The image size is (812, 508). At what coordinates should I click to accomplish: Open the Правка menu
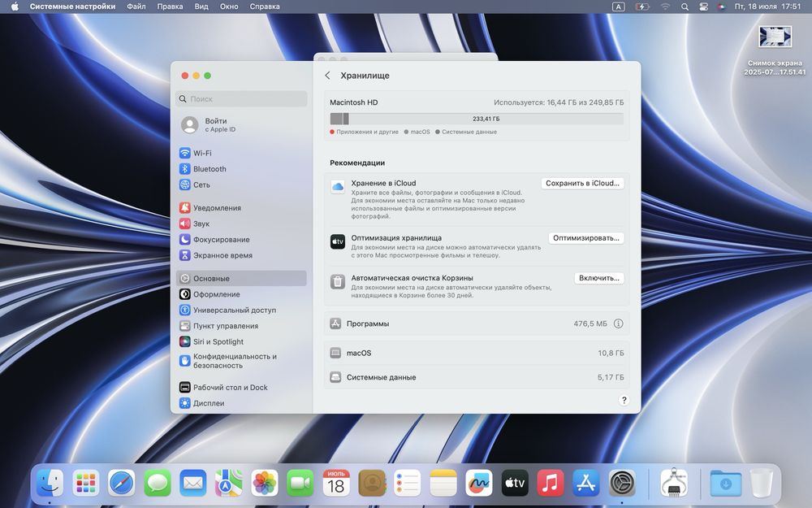[x=170, y=7]
